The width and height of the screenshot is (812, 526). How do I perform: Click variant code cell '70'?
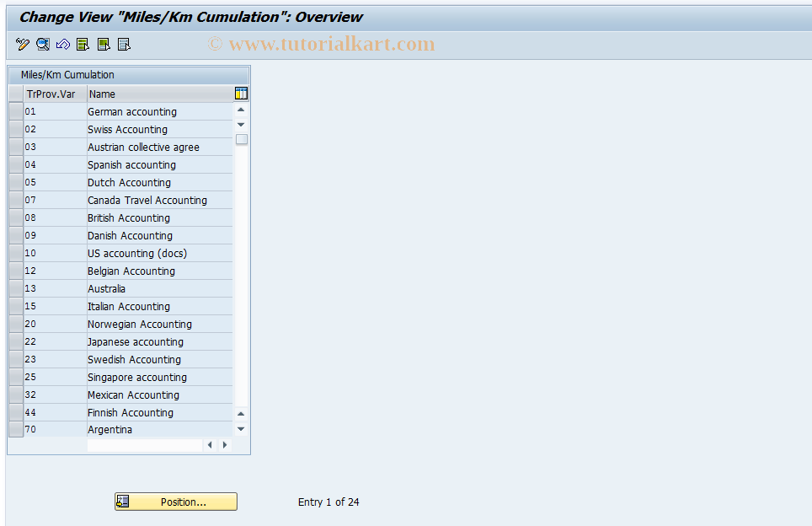pyautogui.click(x=55, y=429)
